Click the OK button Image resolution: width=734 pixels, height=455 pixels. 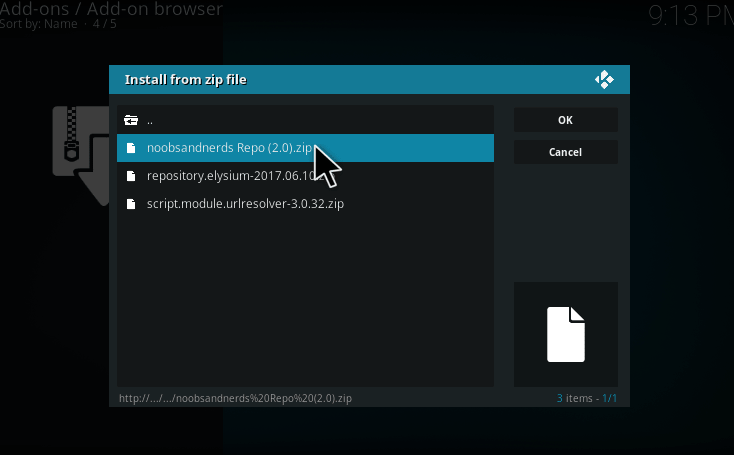565,120
